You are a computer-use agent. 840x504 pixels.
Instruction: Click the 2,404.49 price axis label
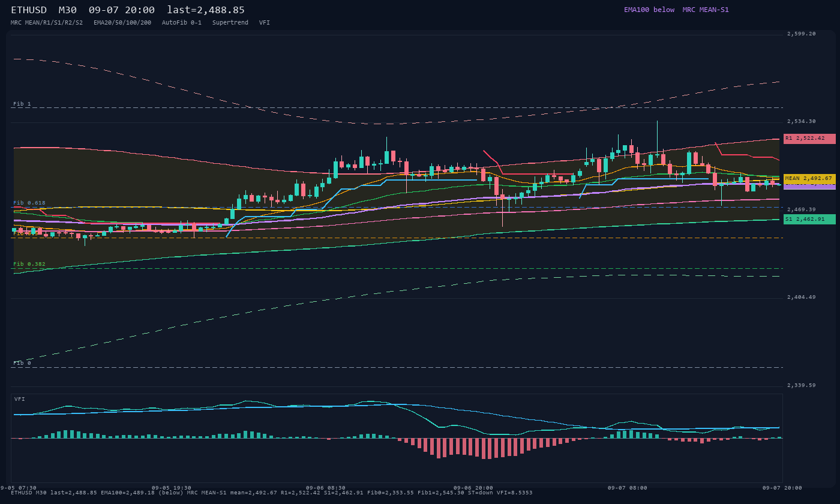pyautogui.click(x=802, y=297)
